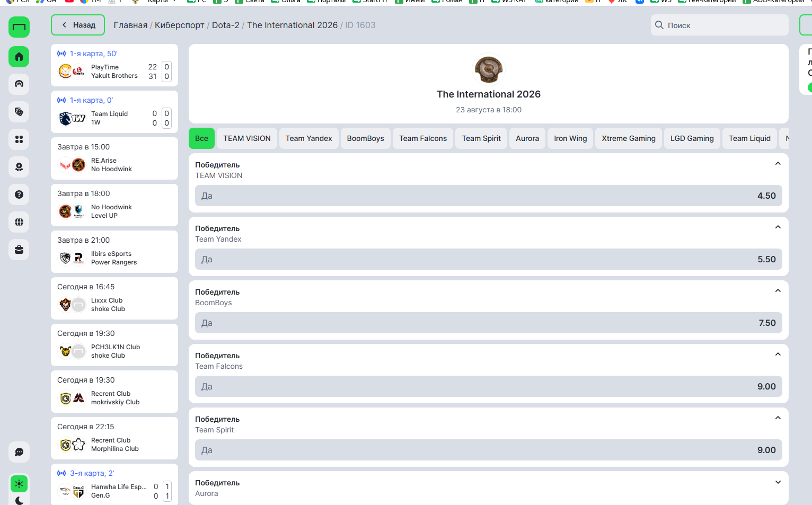Select the light theme sun toggle
The image size is (812, 505).
click(x=19, y=484)
